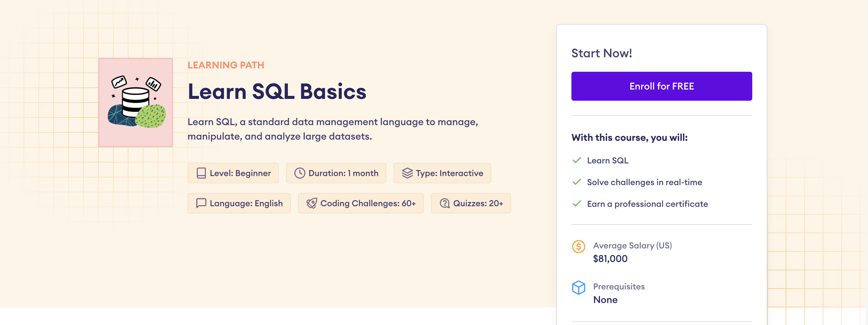Click the SQL database course thumbnail
Viewport: 868px width, 325px height.
click(x=135, y=103)
